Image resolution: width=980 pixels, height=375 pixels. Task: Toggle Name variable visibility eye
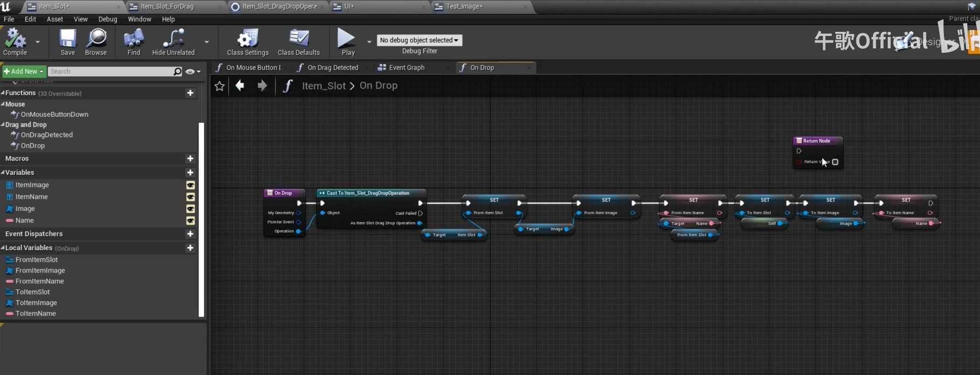pyautogui.click(x=190, y=221)
